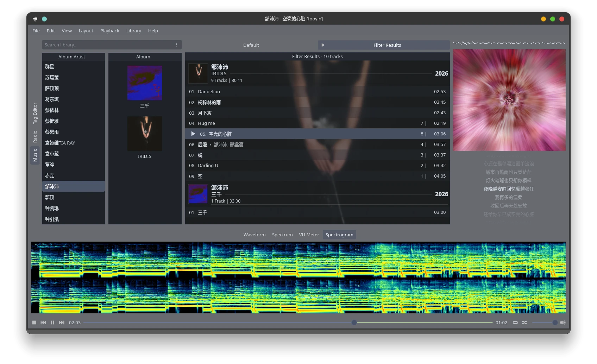This screenshot has height=364, width=597.
Task: Open the View menu
Action: point(67,31)
